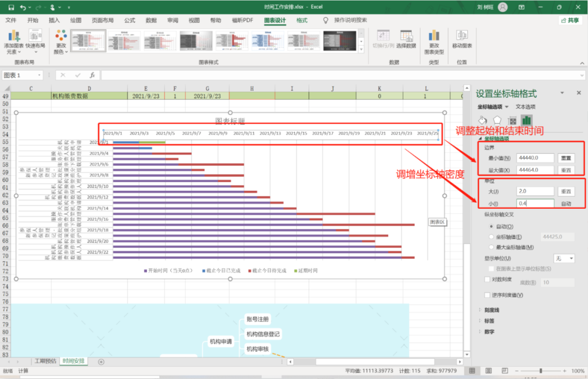Viewport: 588px width, 379px height.
Task: Switch to Page Break Preview icon
Action: 505,371
